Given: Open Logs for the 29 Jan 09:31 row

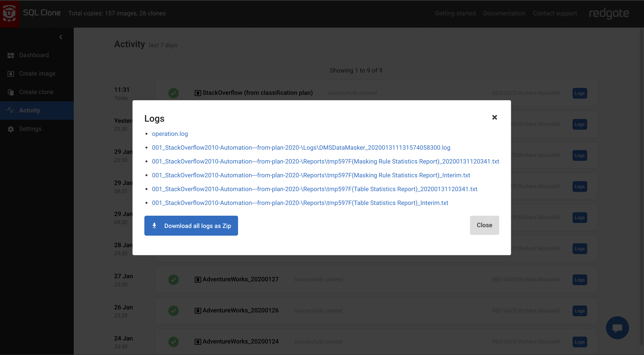Looking at the screenshot, I should pyautogui.click(x=579, y=186).
